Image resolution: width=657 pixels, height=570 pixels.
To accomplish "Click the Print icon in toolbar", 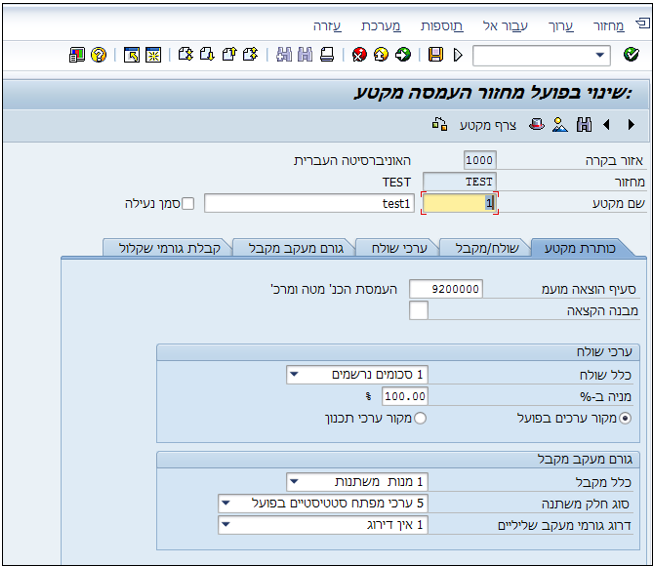I will (327, 54).
